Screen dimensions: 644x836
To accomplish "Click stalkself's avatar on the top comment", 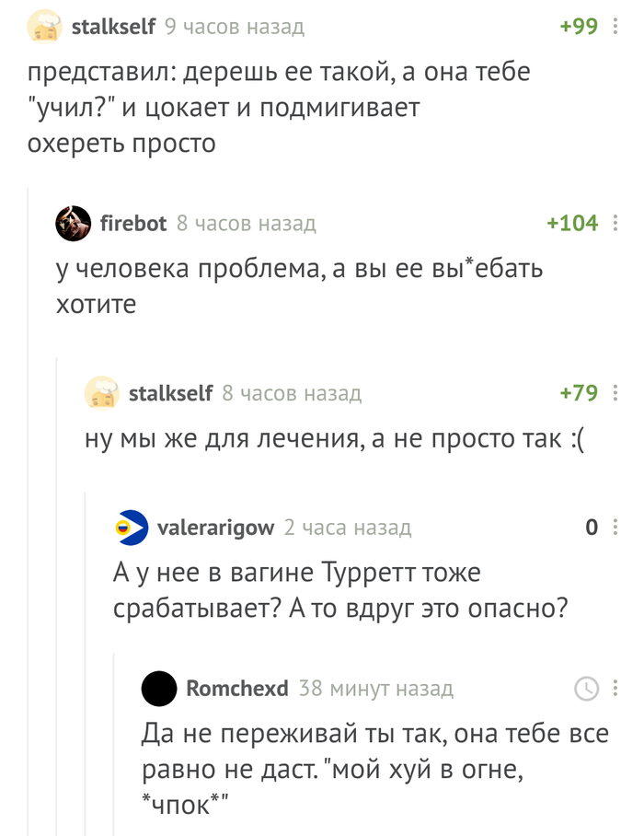I will pos(45,27).
